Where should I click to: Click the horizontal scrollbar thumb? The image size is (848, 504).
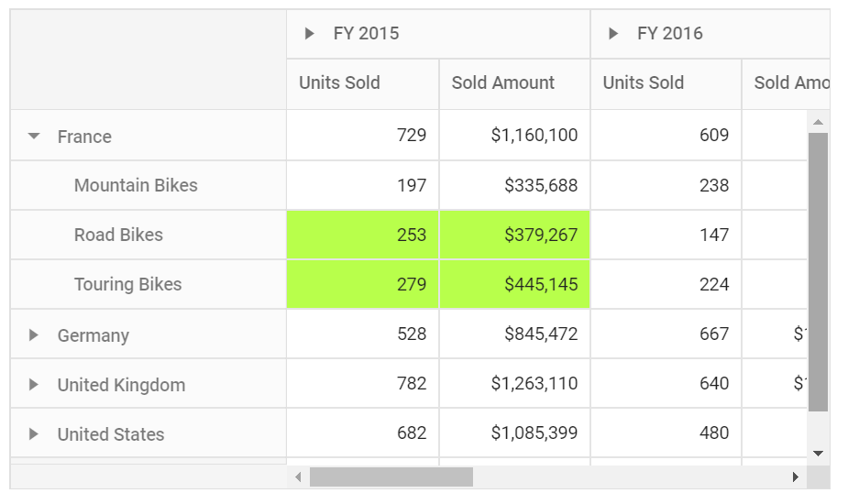pyautogui.click(x=391, y=477)
